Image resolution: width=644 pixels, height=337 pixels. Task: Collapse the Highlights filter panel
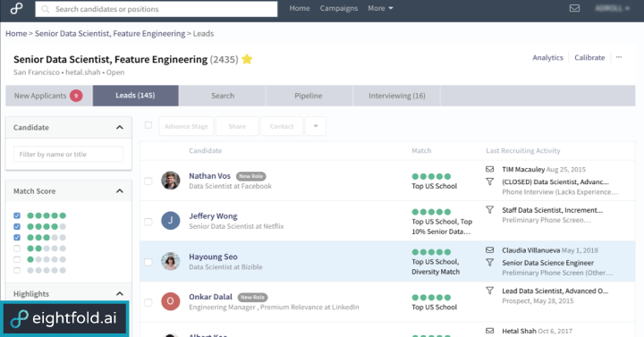coord(120,293)
